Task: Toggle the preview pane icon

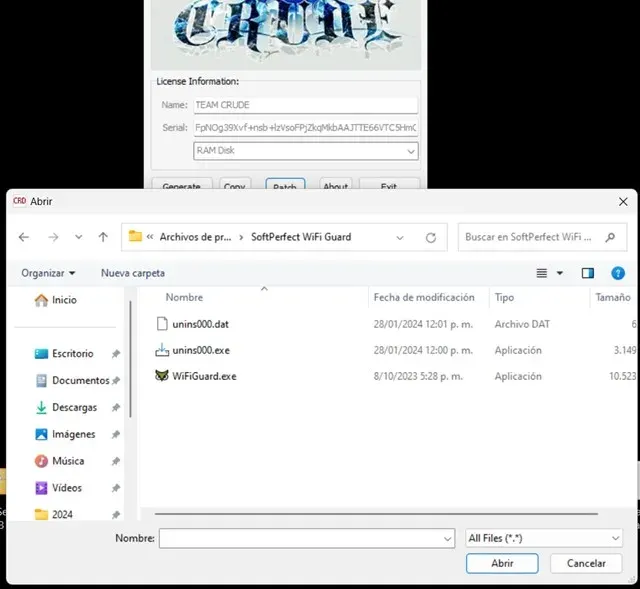Action: 588,273
